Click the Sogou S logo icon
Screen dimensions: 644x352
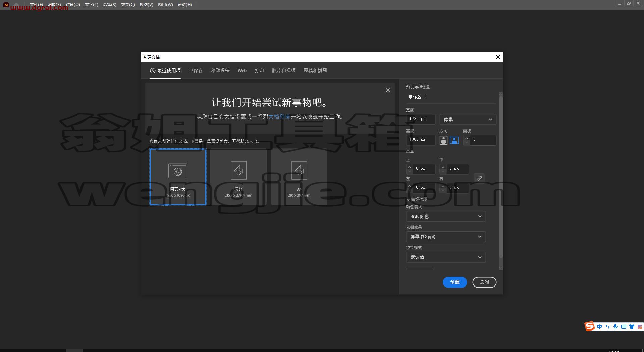[x=589, y=326]
